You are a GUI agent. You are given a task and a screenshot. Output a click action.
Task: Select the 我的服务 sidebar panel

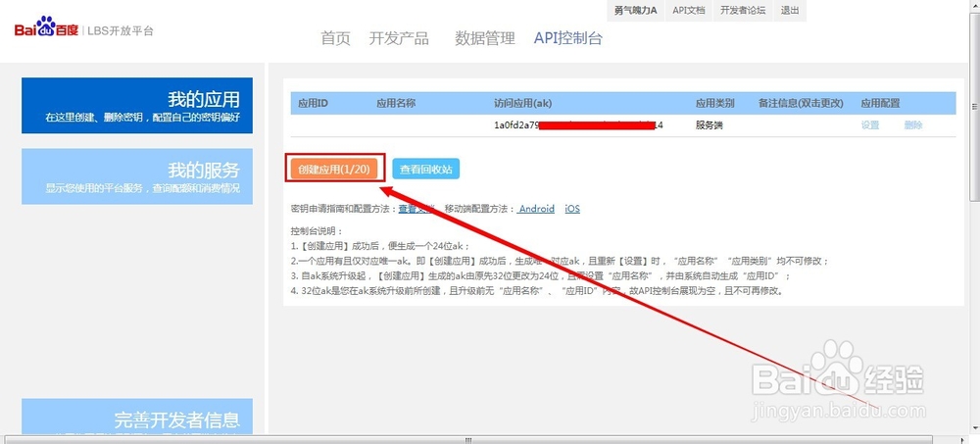[137, 176]
